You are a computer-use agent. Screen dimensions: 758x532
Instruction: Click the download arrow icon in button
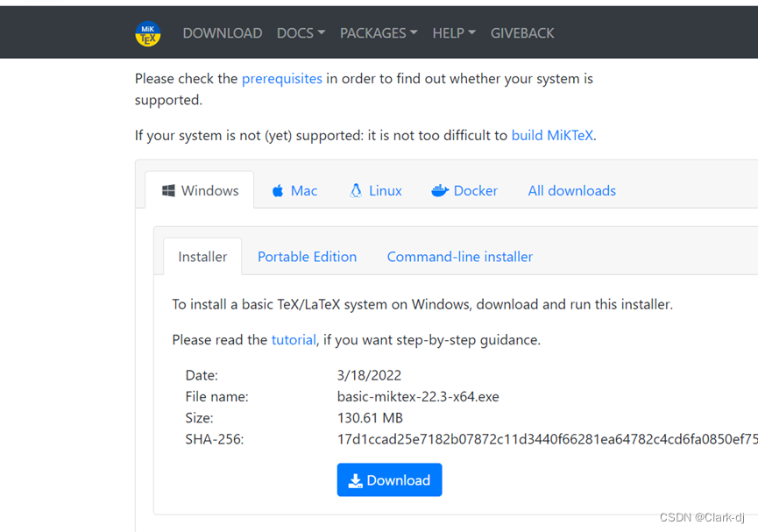pos(355,480)
